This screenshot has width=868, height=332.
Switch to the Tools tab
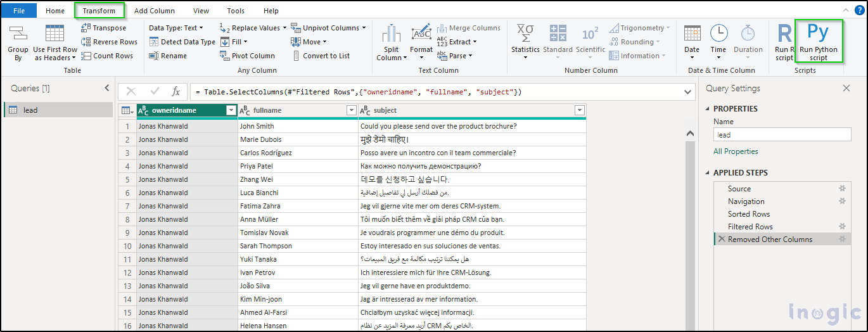[x=236, y=11]
